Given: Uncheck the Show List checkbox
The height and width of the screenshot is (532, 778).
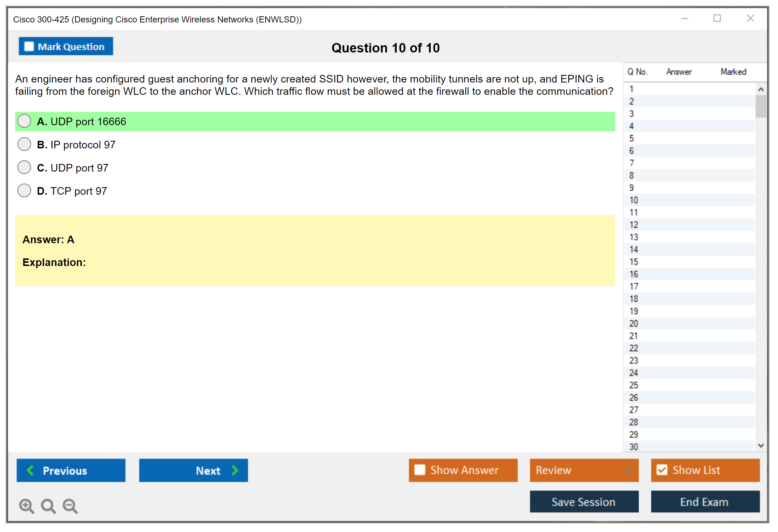Looking at the screenshot, I should click(662, 470).
